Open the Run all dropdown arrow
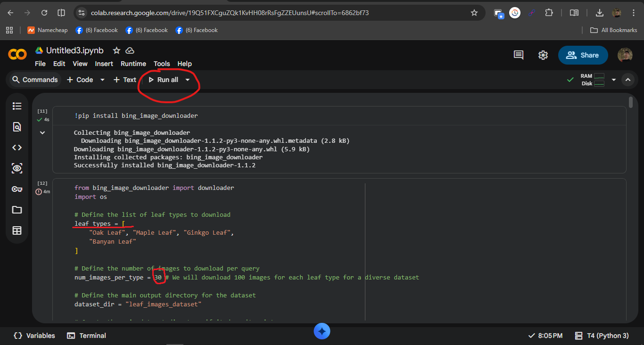The height and width of the screenshot is (345, 644). click(x=188, y=80)
